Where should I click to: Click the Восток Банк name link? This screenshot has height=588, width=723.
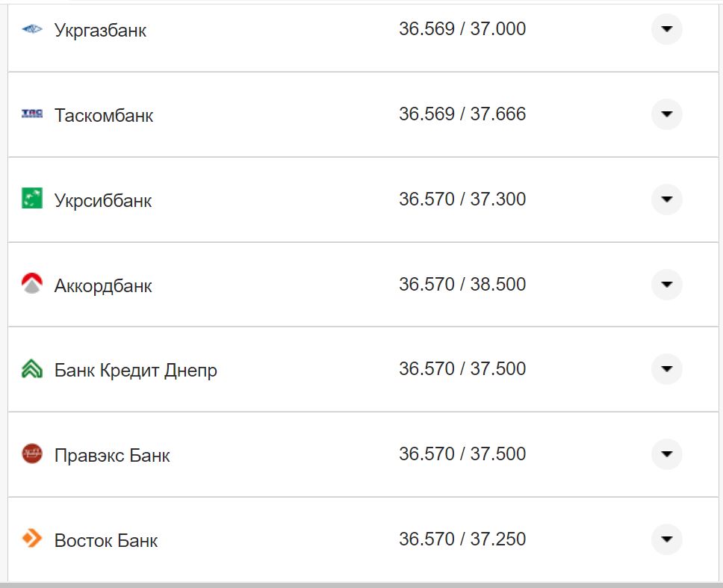[105, 539]
